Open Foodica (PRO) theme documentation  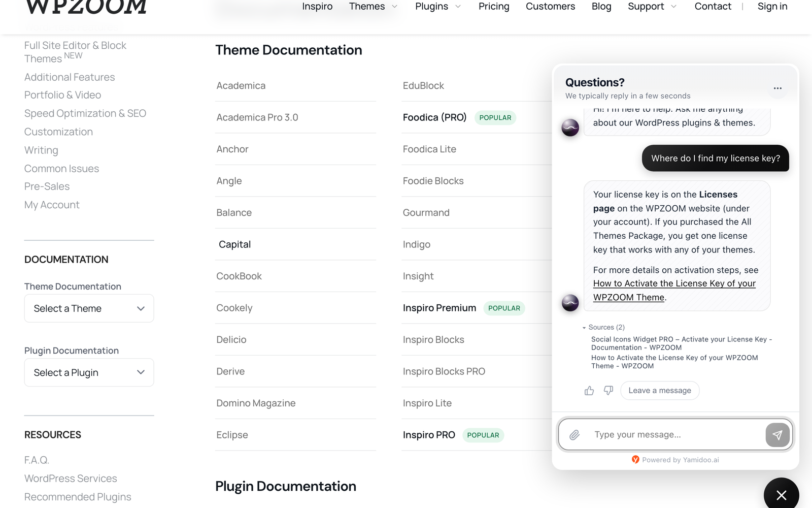[x=434, y=117]
